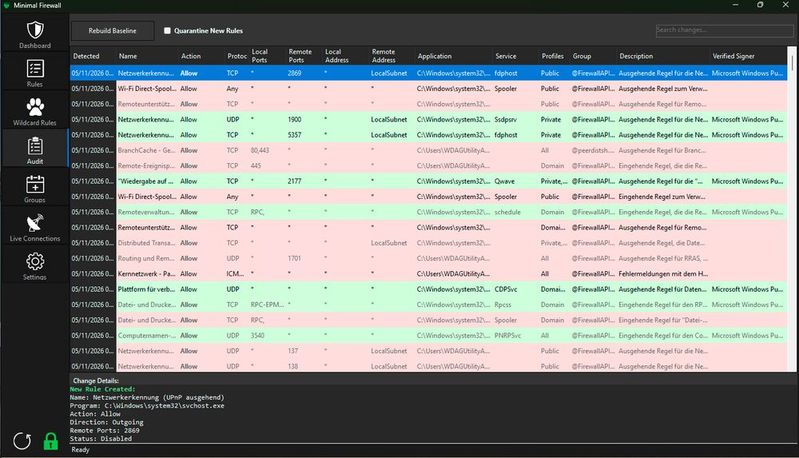Select the row with remote port 5357
Image resolution: width=799 pixels, height=458 pixels.
pos(429,135)
